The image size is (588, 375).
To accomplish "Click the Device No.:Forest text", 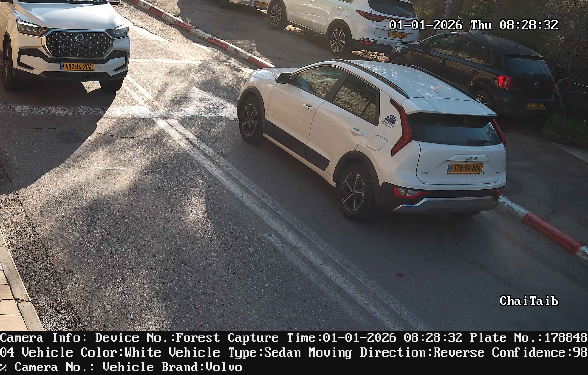I will [158, 338].
